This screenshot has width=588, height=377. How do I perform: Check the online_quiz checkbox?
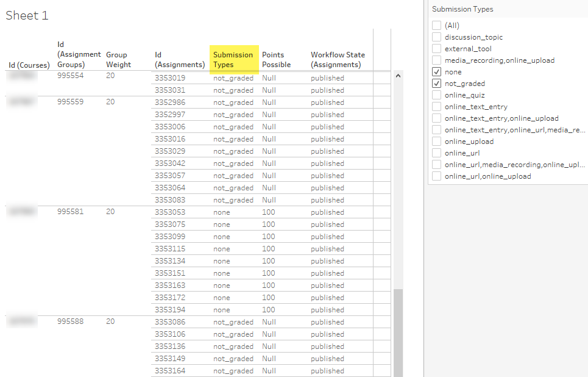(436, 95)
